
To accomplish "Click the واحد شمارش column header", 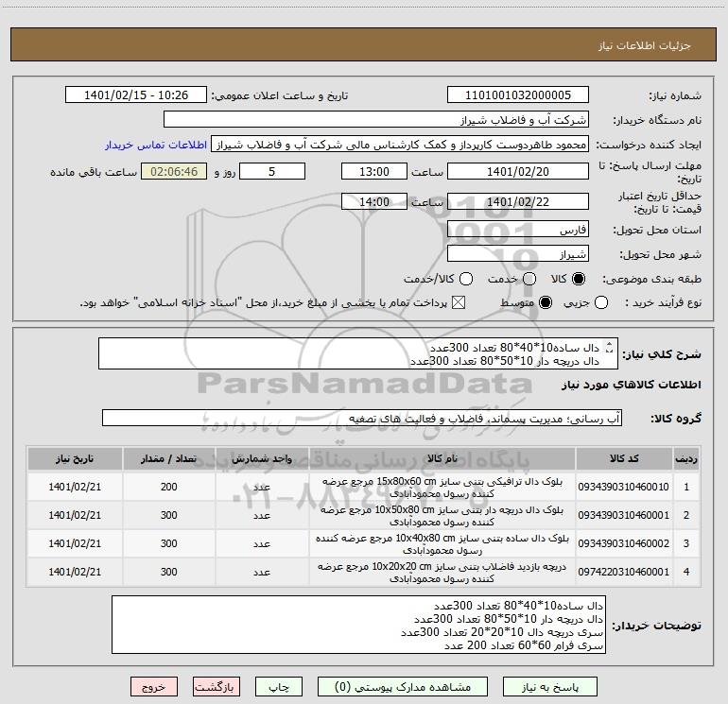I will [x=262, y=458].
